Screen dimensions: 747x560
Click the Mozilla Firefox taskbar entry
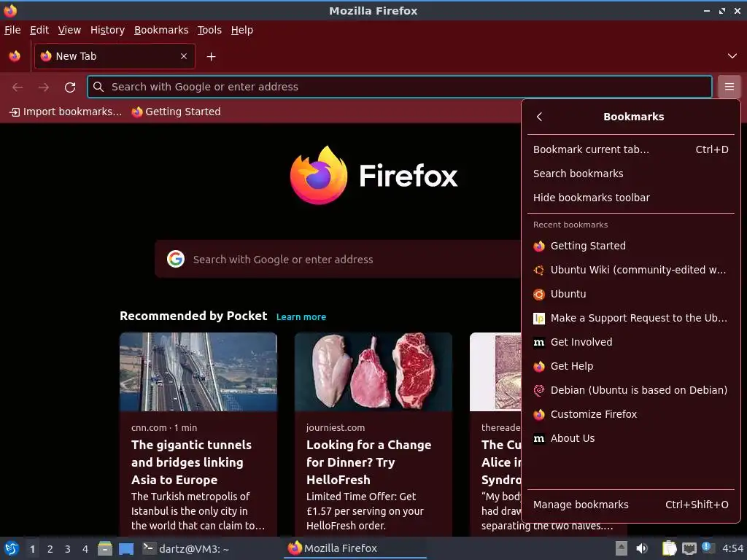(355, 548)
